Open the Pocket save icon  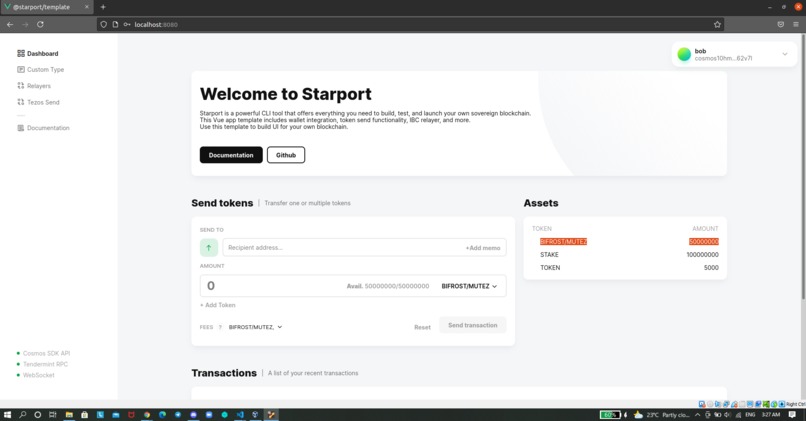pyautogui.click(x=780, y=24)
